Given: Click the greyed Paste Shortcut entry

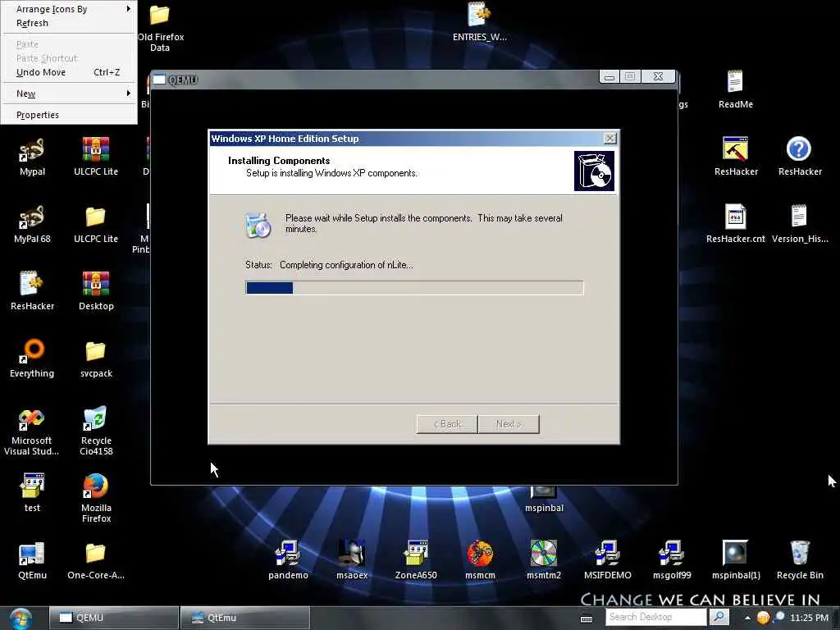Looking at the screenshot, I should 69,58.
